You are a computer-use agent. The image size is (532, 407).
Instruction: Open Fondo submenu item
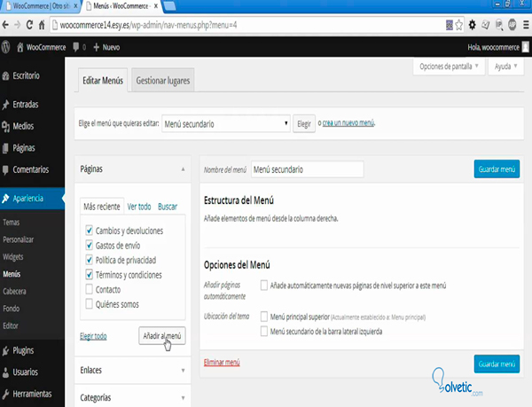coord(12,309)
